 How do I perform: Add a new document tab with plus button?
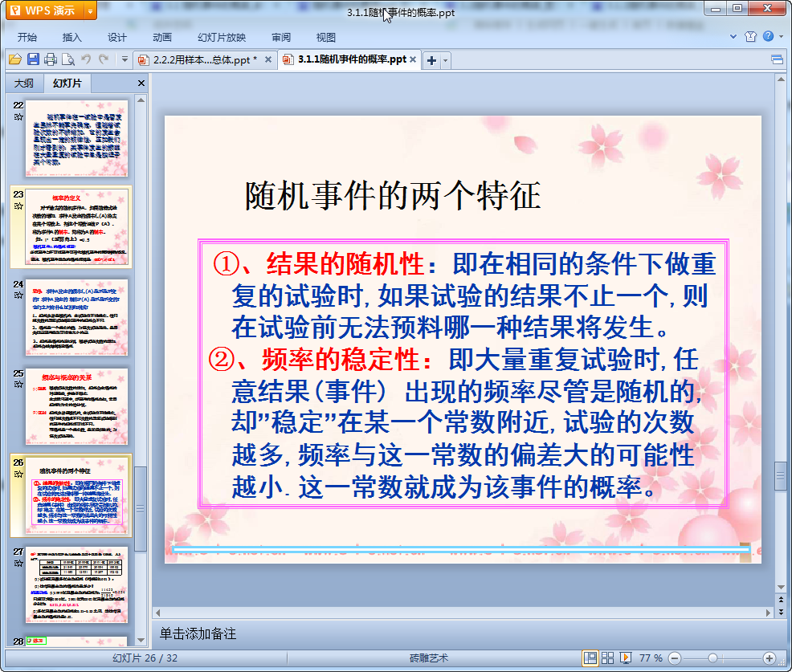point(431,60)
